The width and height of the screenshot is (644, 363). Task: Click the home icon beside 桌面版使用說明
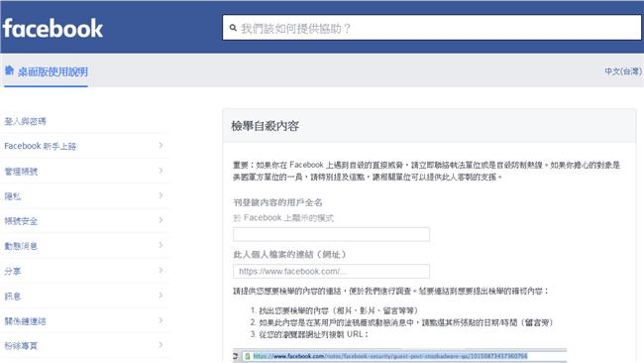9,70
